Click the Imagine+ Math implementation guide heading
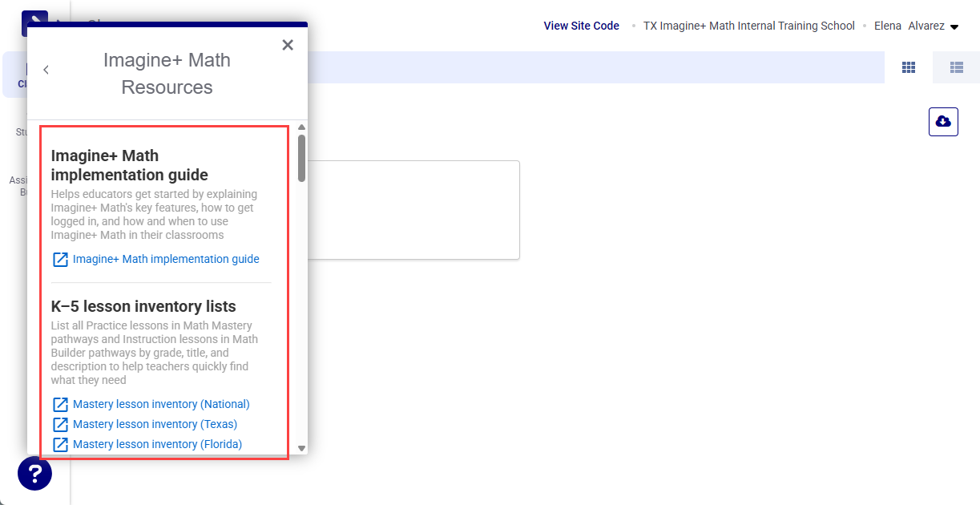The image size is (980, 505). point(130,165)
